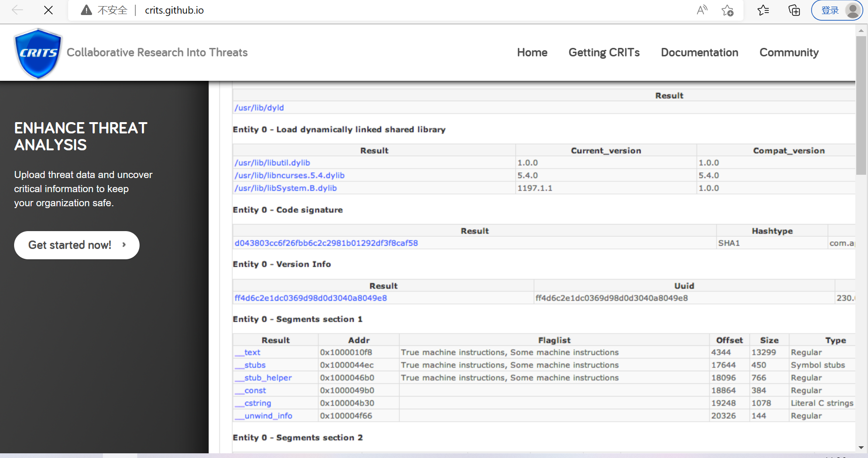
Task: Click the Literal C strings type cell
Action: pos(822,403)
